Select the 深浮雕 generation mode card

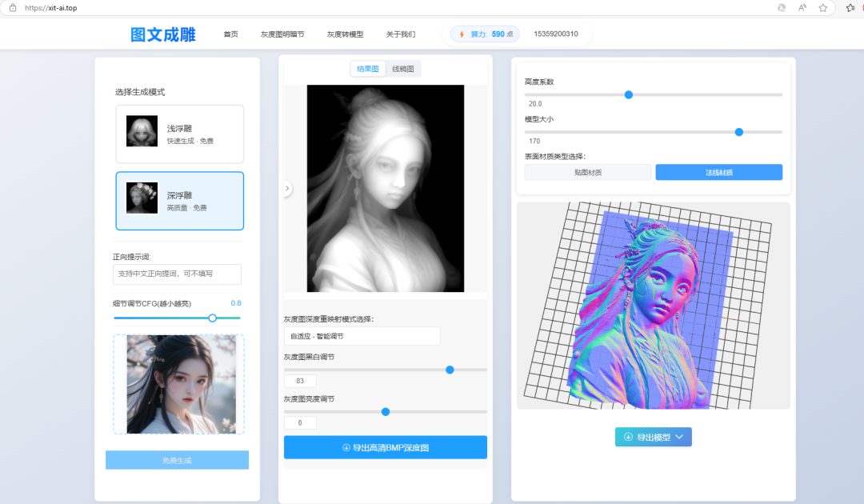(180, 201)
